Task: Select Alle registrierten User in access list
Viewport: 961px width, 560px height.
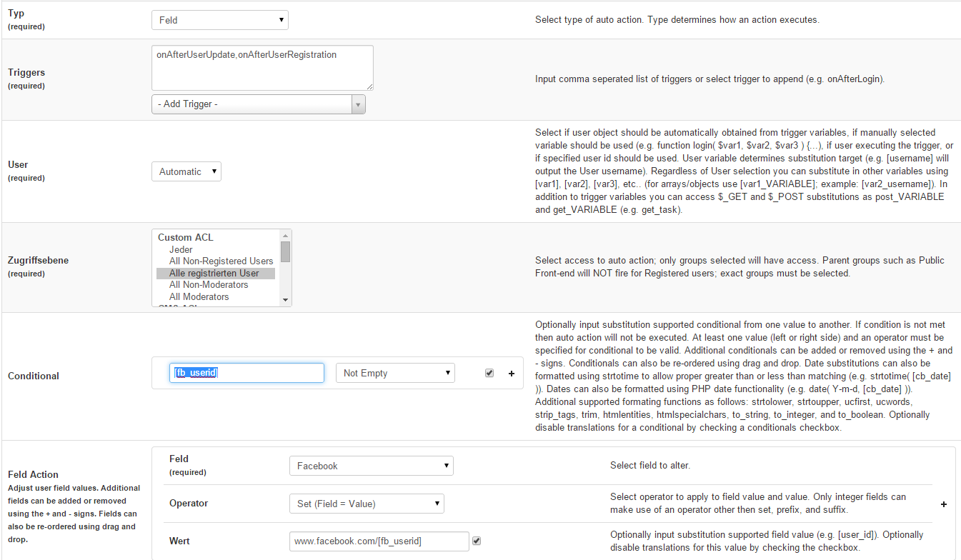Action: click(x=214, y=274)
